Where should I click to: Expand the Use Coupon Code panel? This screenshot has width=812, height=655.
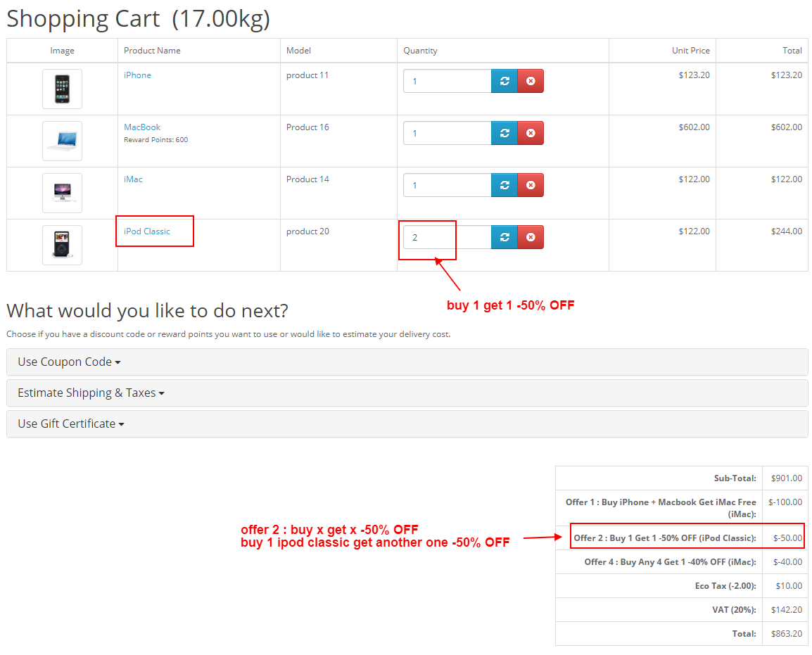pyautogui.click(x=407, y=362)
